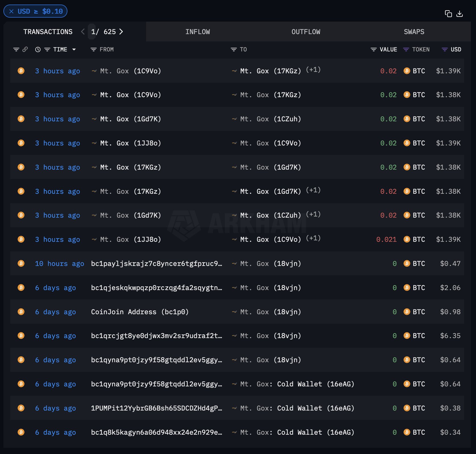The height and width of the screenshot is (454, 476).
Task: Click the clock icon beside TIME
Action: pyautogui.click(x=38, y=49)
